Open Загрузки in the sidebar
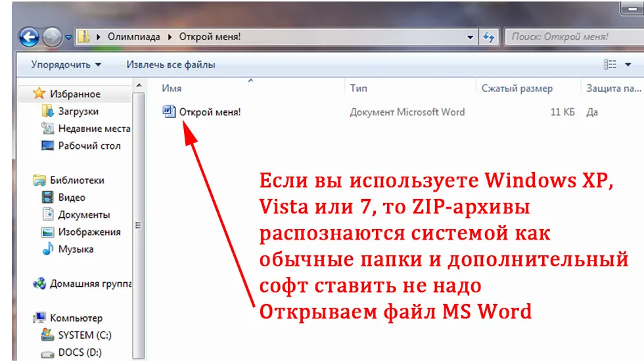 click(78, 111)
